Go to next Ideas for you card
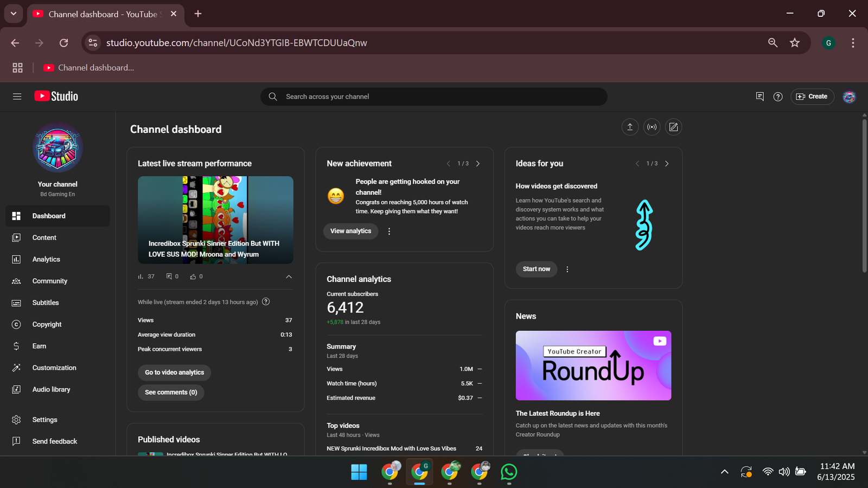 pos(667,164)
